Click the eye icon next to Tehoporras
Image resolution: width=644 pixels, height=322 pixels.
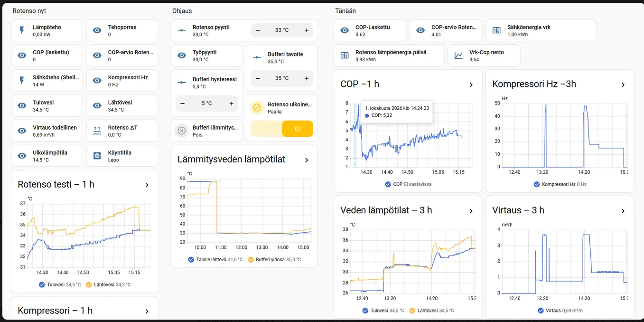97,30
